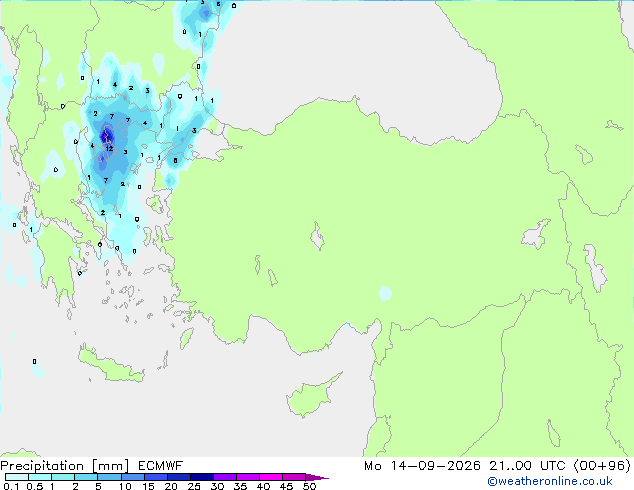The height and width of the screenshot is (490, 634).
Task: Click the legend tick label 0.1
Action: 11,486
